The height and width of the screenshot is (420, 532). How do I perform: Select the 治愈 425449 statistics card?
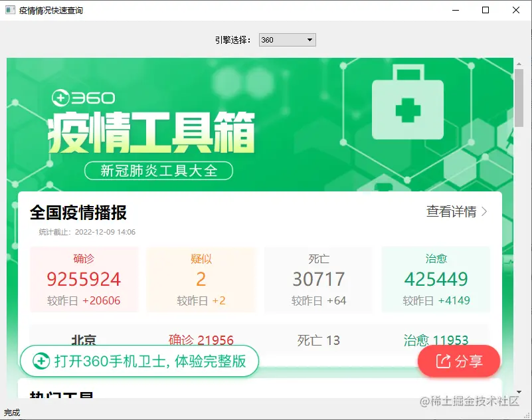pos(436,279)
